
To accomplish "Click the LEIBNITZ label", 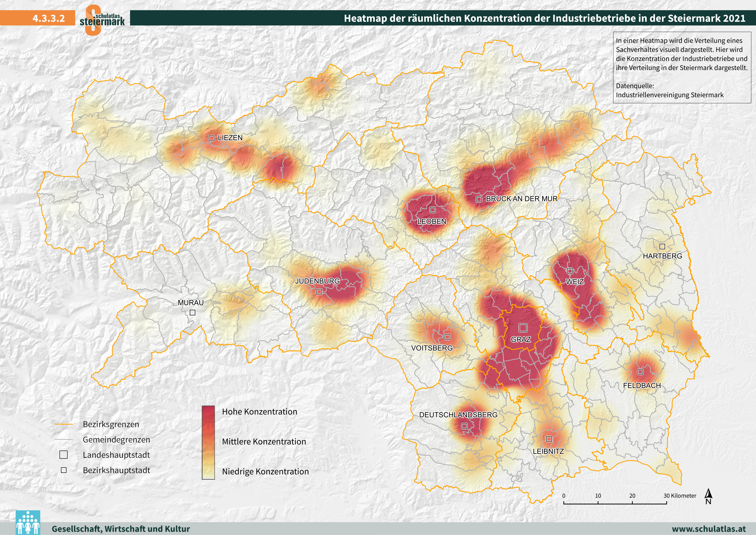I will tap(549, 451).
